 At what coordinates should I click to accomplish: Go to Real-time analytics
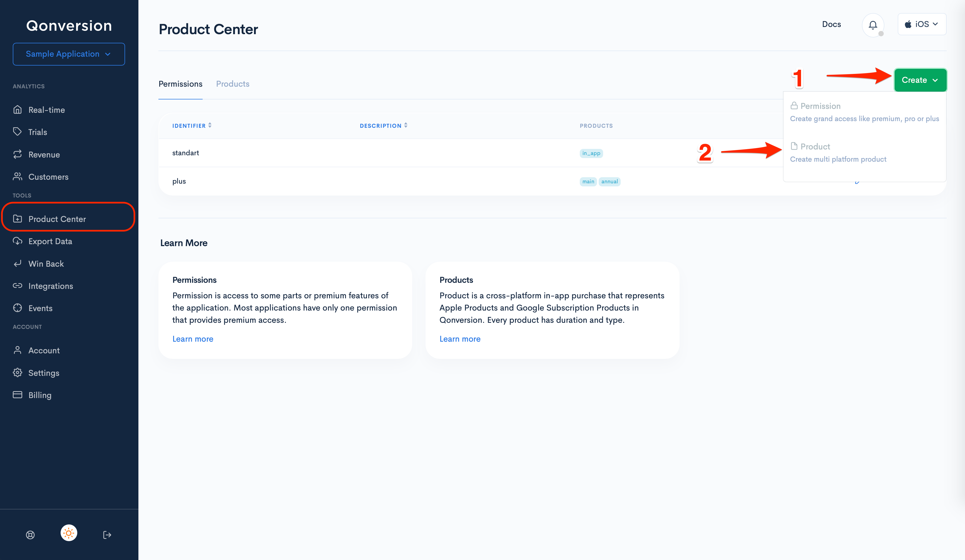click(46, 110)
